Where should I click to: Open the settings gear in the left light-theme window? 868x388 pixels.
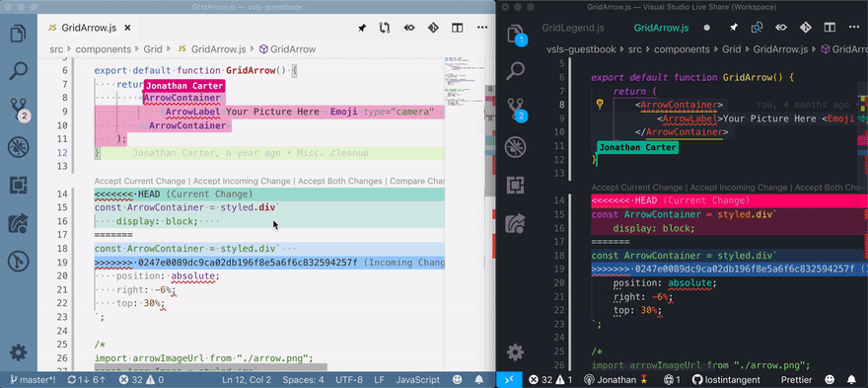point(19,352)
